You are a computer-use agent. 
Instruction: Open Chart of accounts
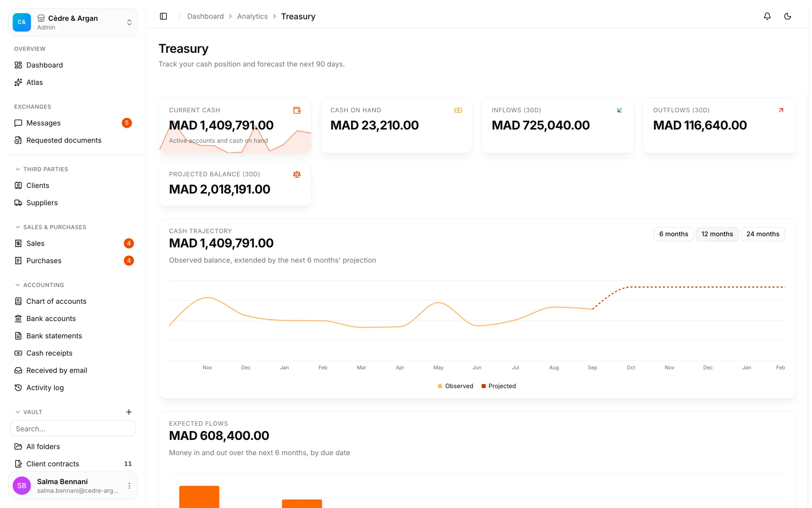tap(73, 301)
